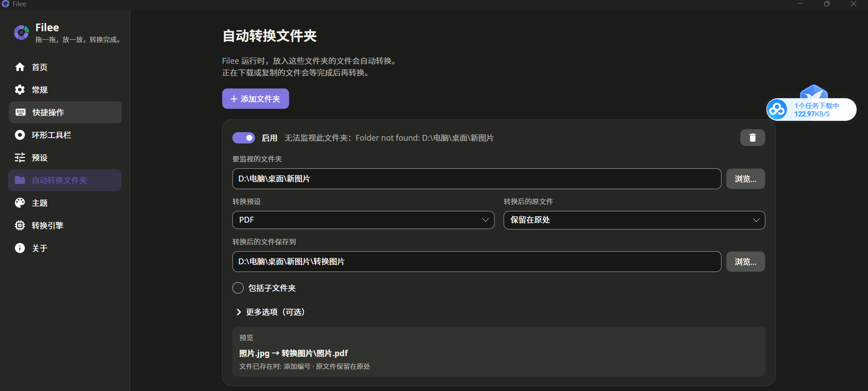Go to 常规 settings
This screenshot has width=868, height=391.
[65, 90]
